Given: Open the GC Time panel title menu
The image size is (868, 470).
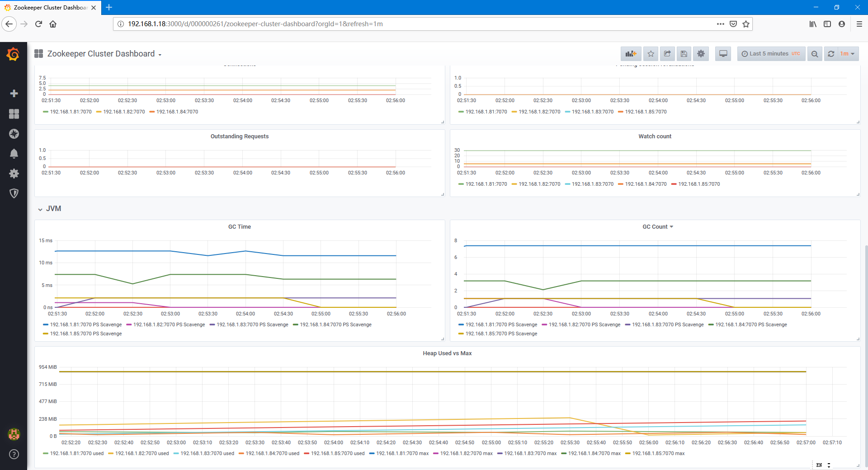Looking at the screenshot, I should (x=240, y=227).
